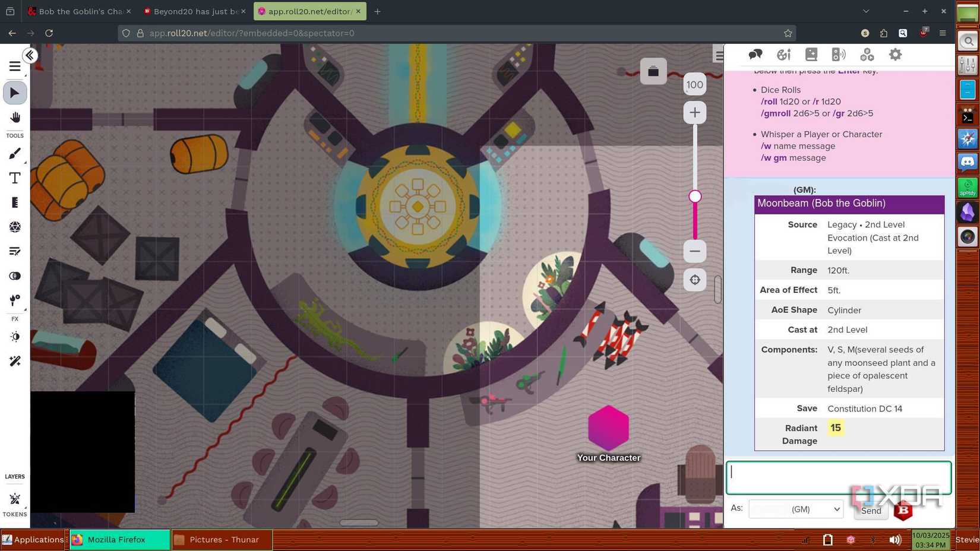
Task: Open the hamburger menu above the tools
Action: click(x=15, y=66)
